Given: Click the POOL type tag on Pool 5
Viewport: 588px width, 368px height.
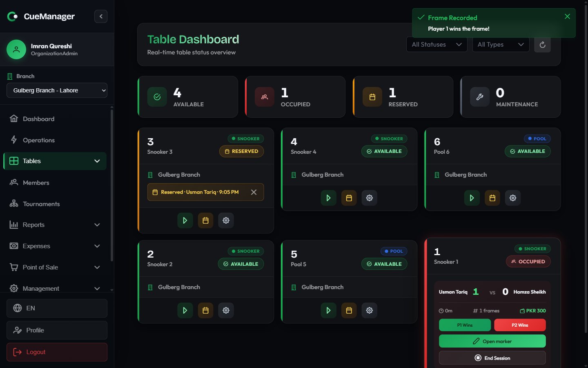Looking at the screenshot, I should [394, 251].
